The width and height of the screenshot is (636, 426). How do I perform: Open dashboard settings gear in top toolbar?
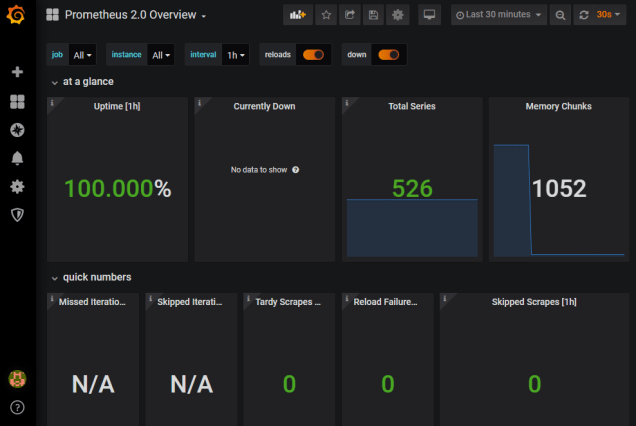pos(398,15)
